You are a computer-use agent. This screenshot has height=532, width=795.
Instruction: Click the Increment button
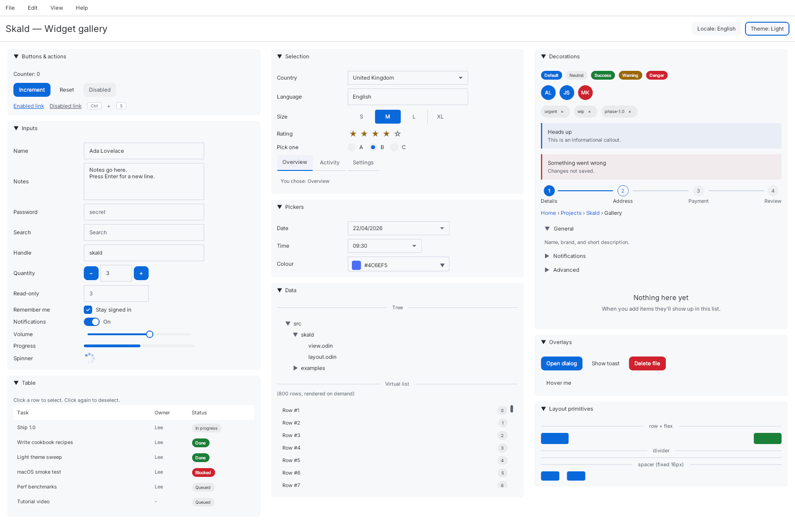coord(32,90)
